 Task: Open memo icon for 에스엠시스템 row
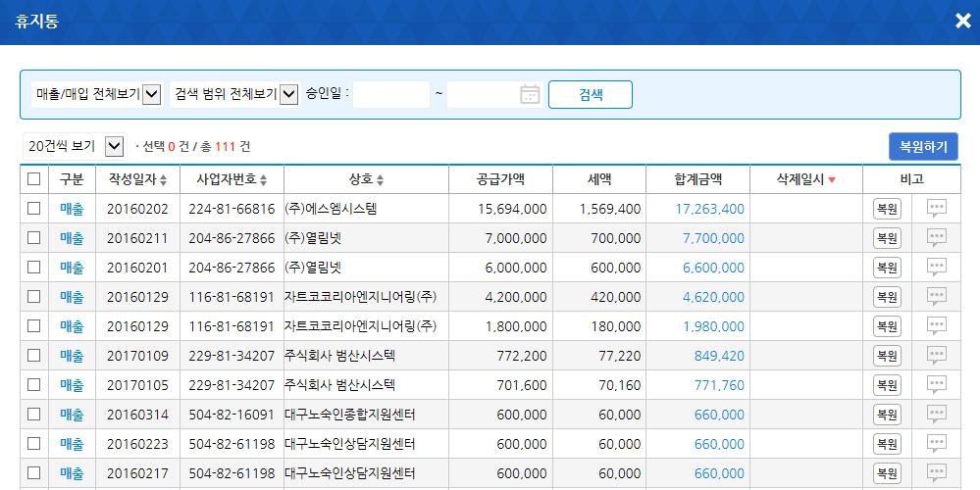point(936,209)
